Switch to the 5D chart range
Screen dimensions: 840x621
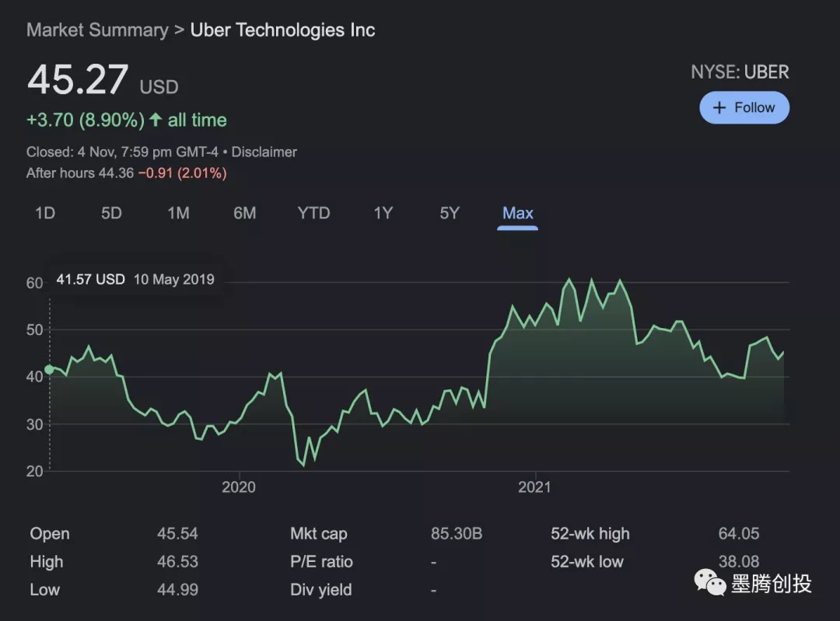click(x=111, y=213)
